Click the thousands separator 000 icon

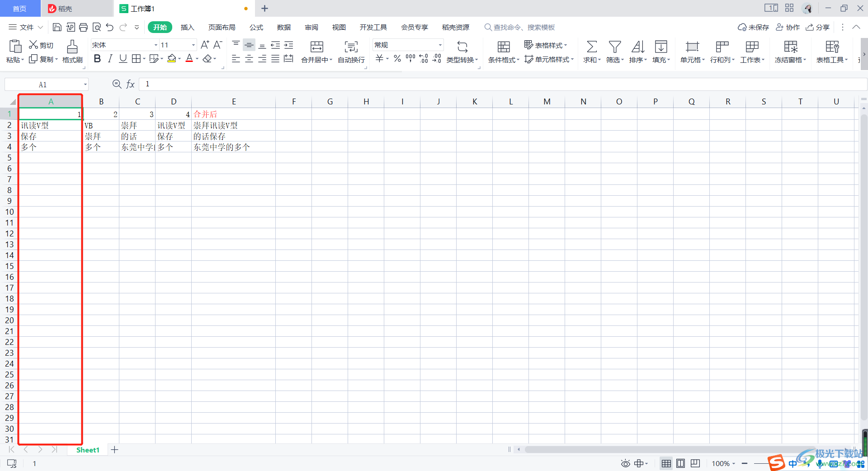tap(410, 59)
